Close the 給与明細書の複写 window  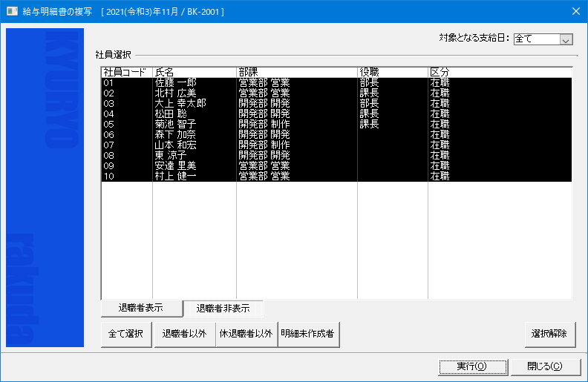(575, 12)
